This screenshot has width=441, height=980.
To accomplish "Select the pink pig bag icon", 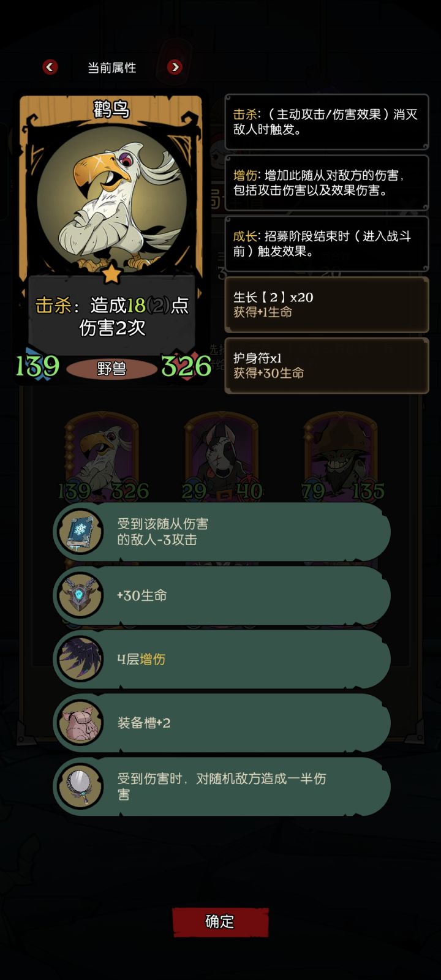I will coord(81,723).
